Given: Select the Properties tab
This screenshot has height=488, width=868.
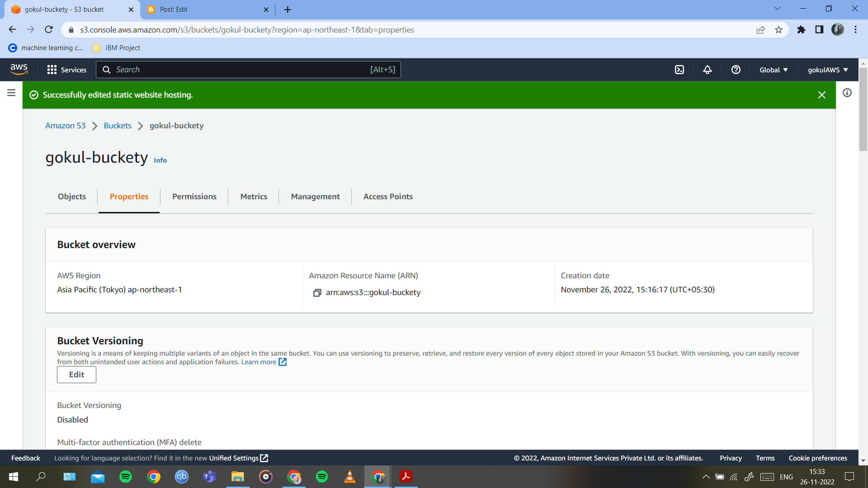Looking at the screenshot, I should pyautogui.click(x=129, y=197).
